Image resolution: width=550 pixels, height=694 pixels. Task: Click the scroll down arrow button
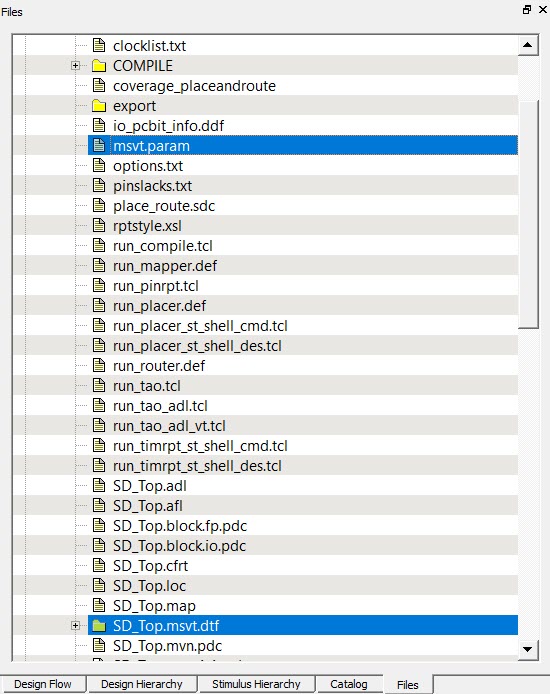(528, 649)
